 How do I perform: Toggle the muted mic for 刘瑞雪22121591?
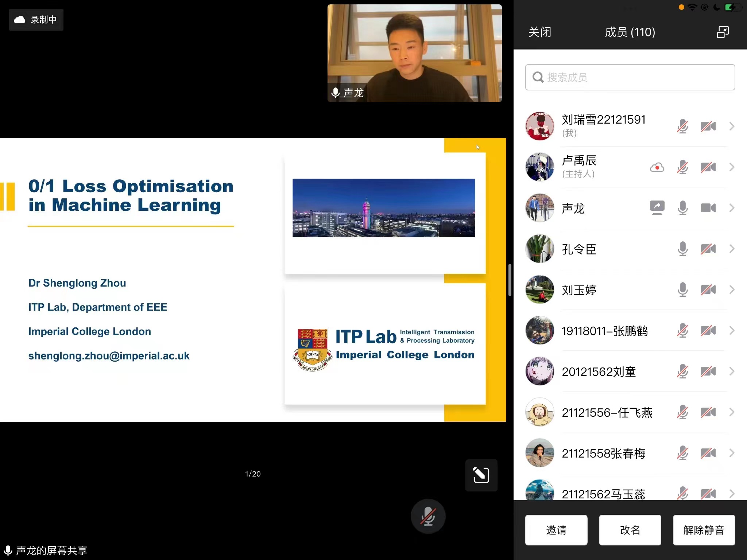coord(682,127)
